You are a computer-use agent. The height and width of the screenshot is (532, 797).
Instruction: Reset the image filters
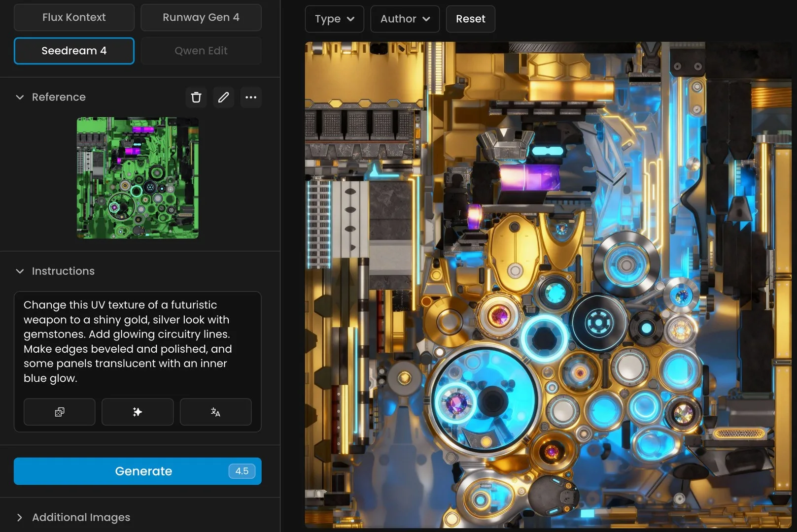(x=470, y=19)
